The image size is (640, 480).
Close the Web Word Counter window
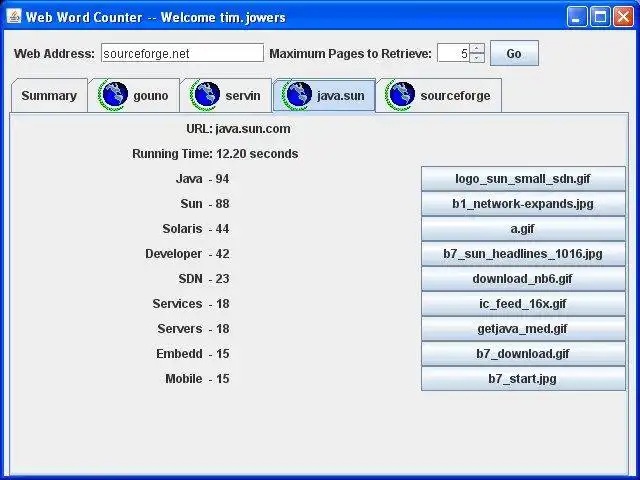point(623,17)
